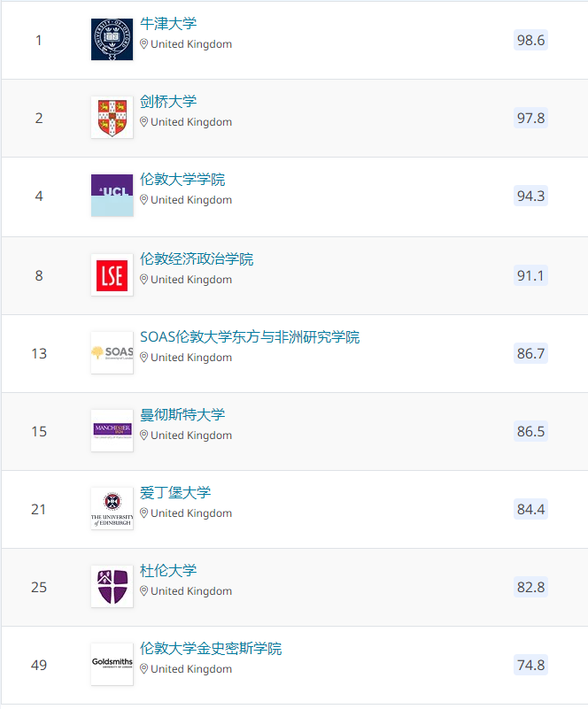Open the 伦敦大学金史密斯学院 link
The height and width of the screenshot is (709, 588).
coord(211,649)
